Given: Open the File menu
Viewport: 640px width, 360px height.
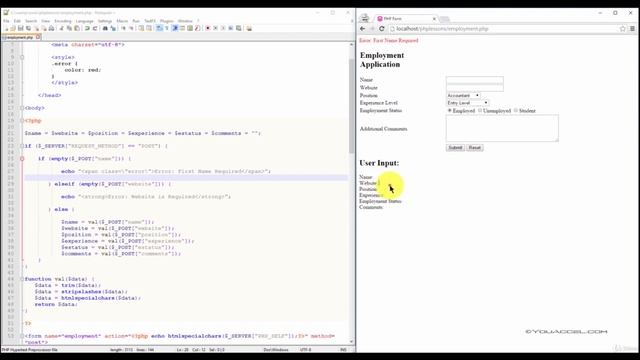Looking at the screenshot, I should point(6,21).
